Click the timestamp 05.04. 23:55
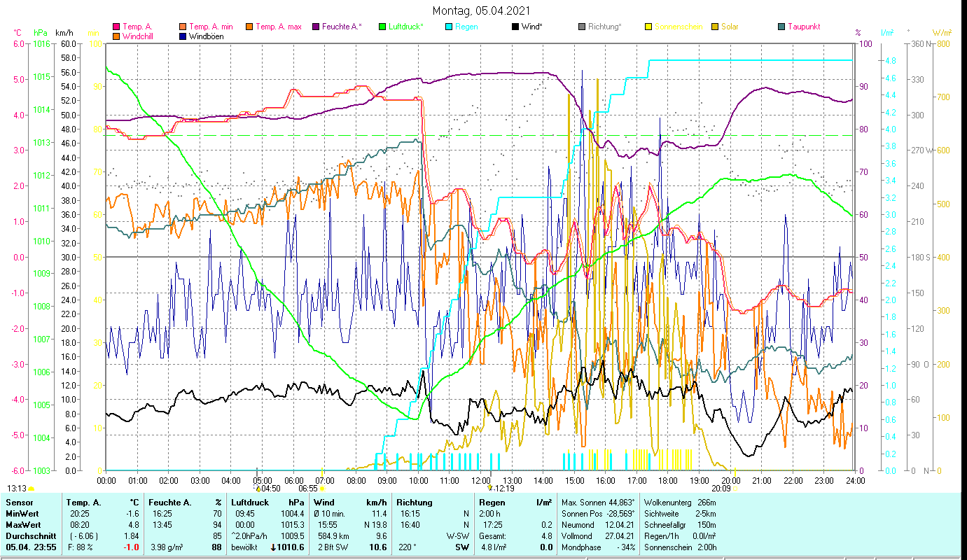The image size is (967, 560). (x=32, y=547)
